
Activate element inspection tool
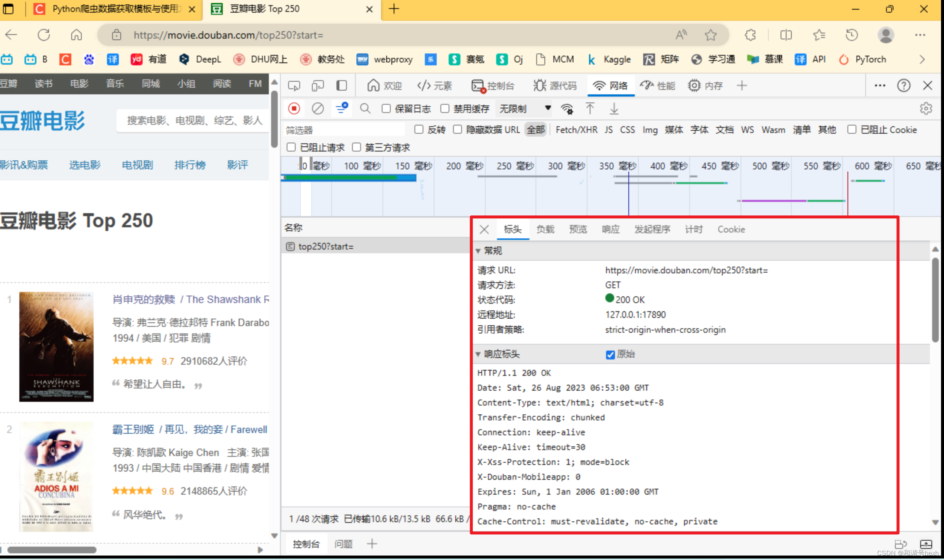click(x=293, y=85)
